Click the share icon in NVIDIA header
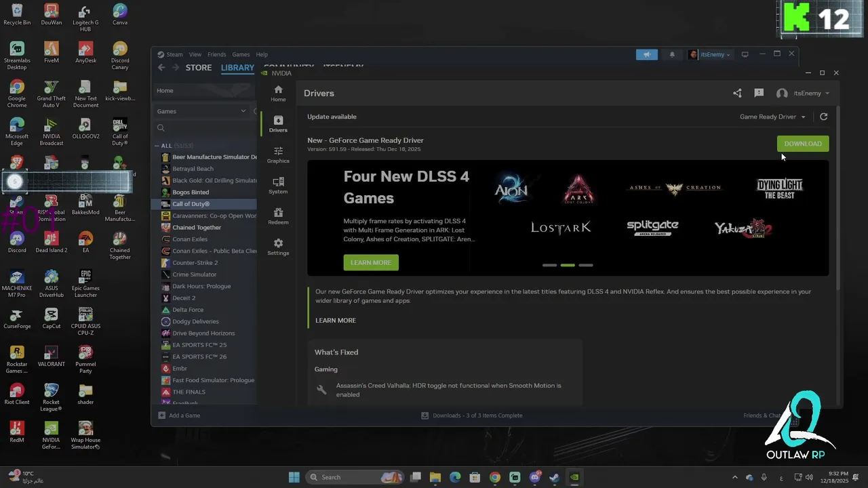The width and height of the screenshot is (868, 488). [x=737, y=94]
